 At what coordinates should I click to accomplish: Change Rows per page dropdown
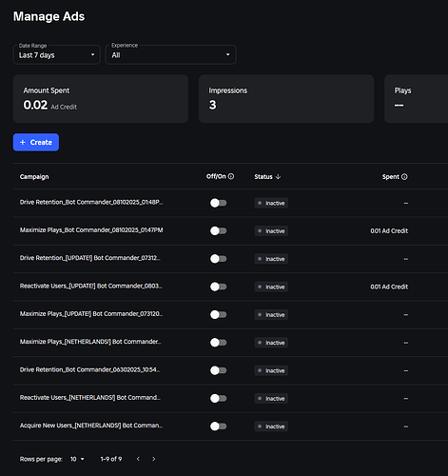pos(77,459)
